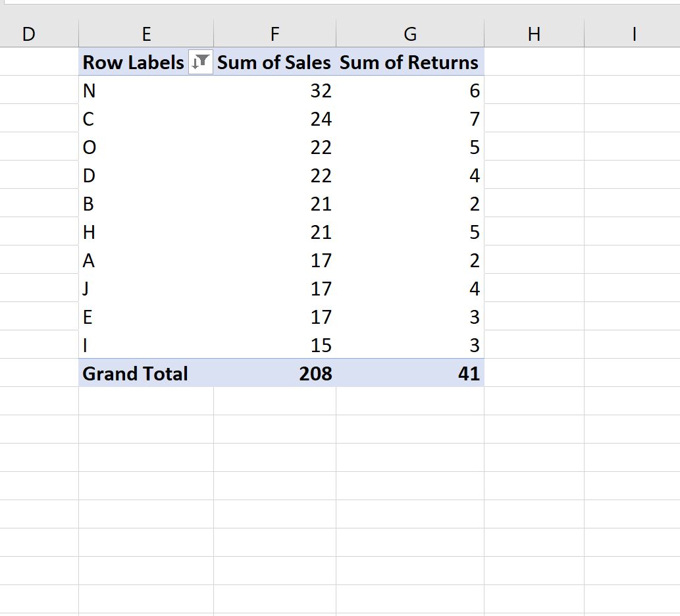Select column I header
680x616 pixels.
[x=633, y=34]
